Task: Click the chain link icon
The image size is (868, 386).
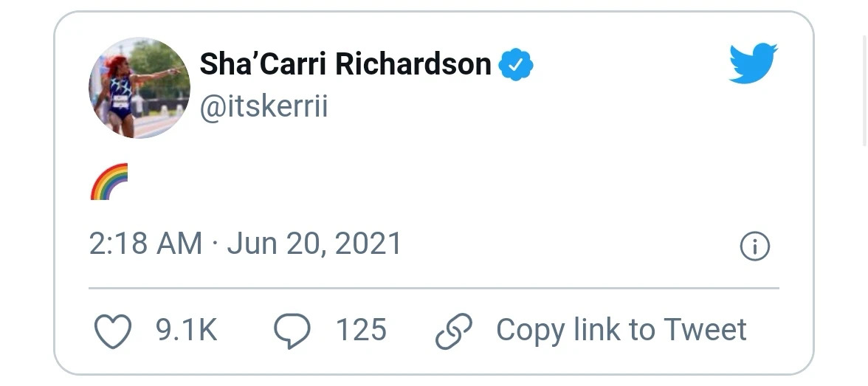Action: (454, 331)
